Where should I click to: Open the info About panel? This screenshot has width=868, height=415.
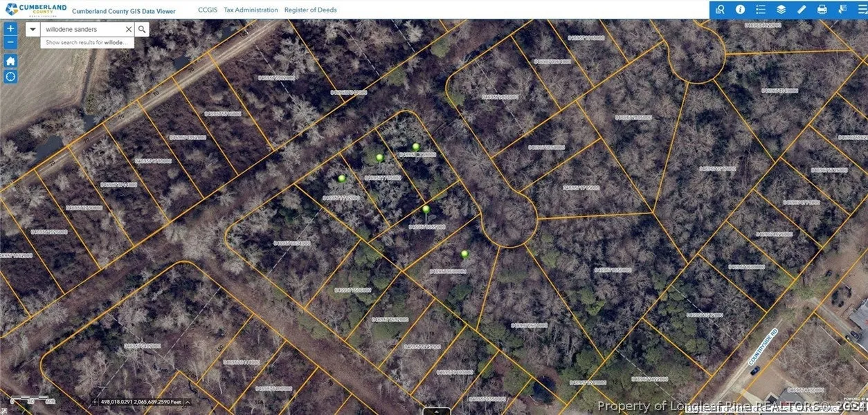tap(740, 10)
